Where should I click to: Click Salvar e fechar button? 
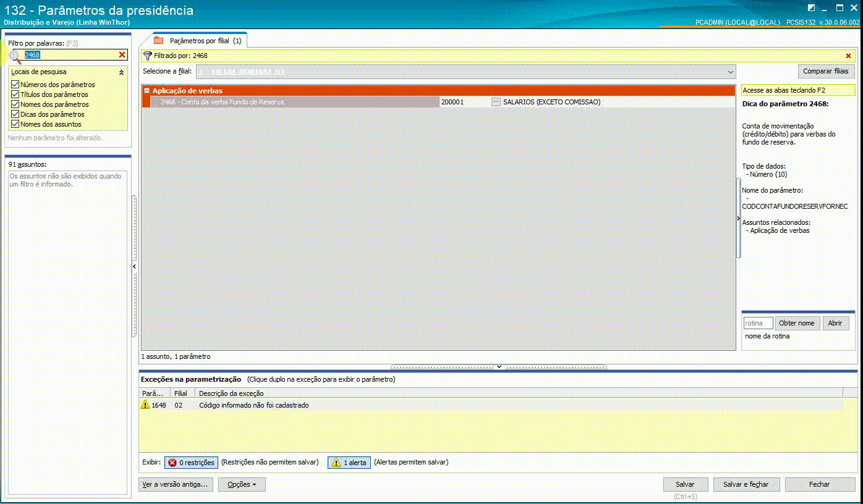pyautogui.click(x=746, y=484)
